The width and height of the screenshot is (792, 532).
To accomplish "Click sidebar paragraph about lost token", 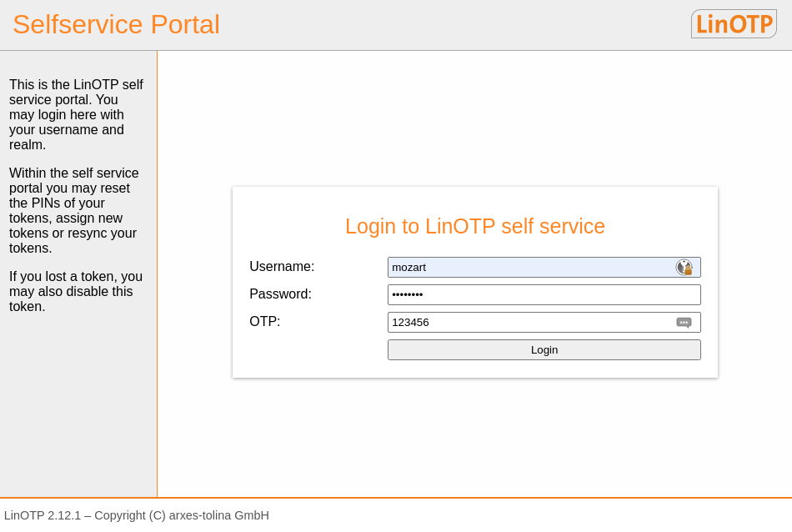I will point(75,292).
